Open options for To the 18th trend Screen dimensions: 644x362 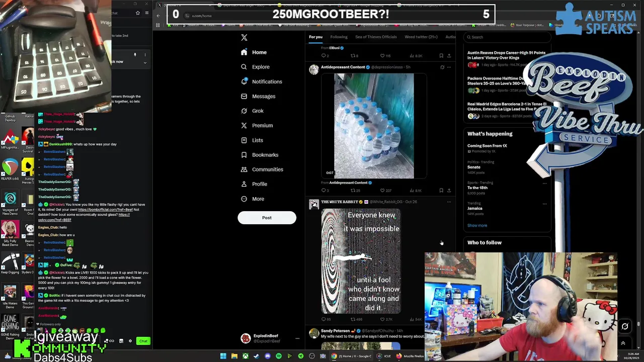pos(544,184)
